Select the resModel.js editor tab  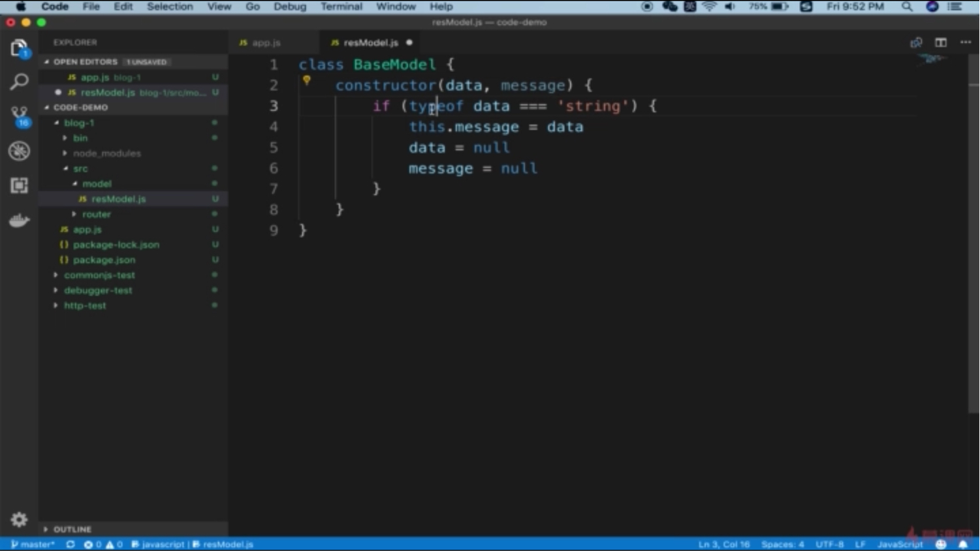[371, 42]
